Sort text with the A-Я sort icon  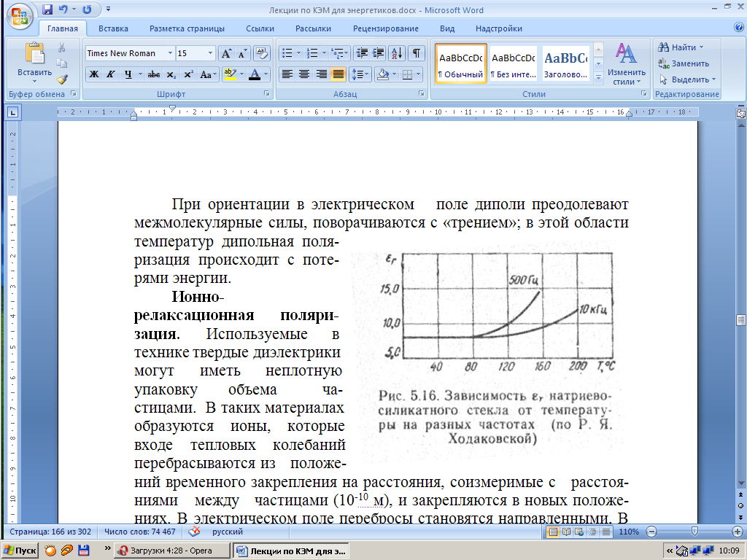pos(396,52)
